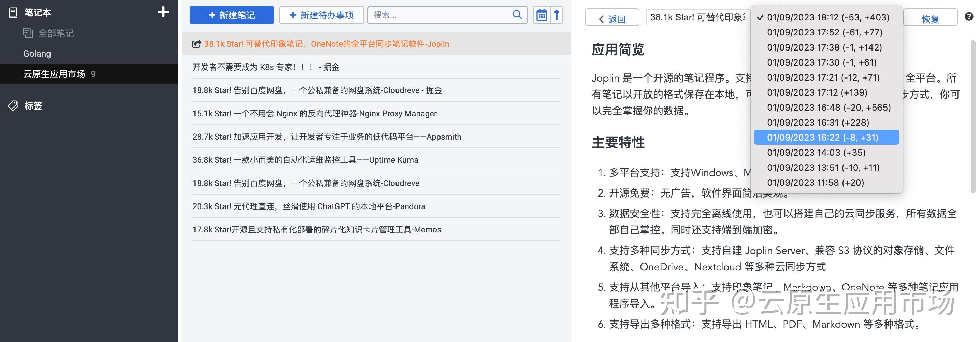The height and width of the screenshot is (342, 980).
Task: Reverse sort order with arrow icon
Action: click(557, 15)
